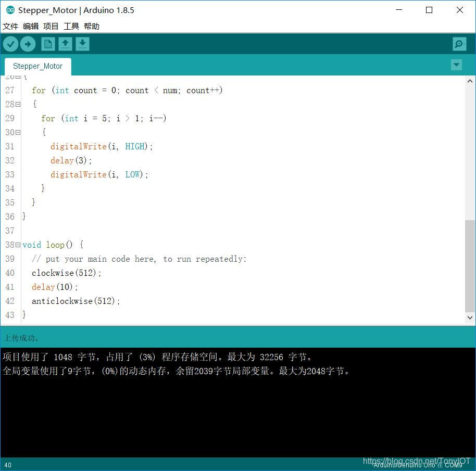The height and width of the screenshot is (471, 476).
Task: Upload the sketch with the arrow button
Action: click(28, 44)
